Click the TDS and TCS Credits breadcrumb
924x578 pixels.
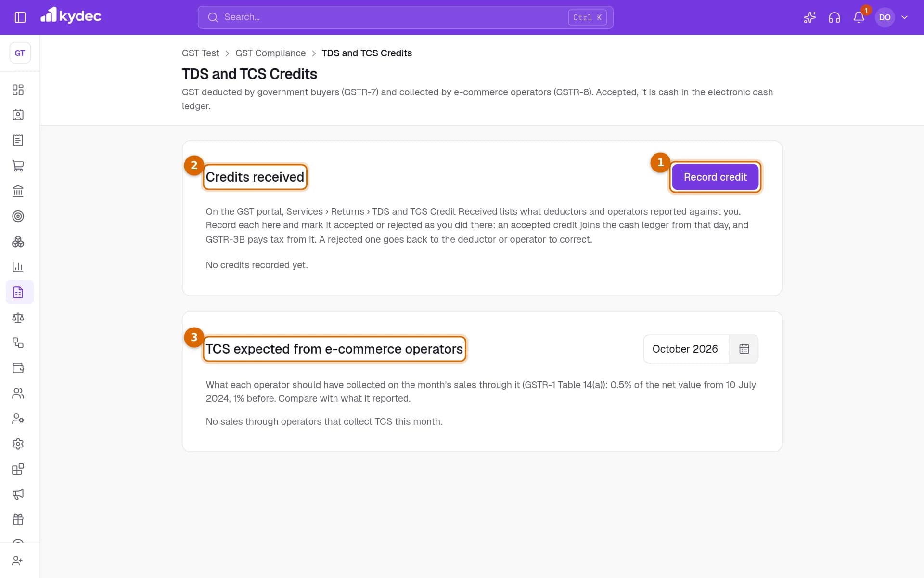pyautogui.click(x=367, y=53)
